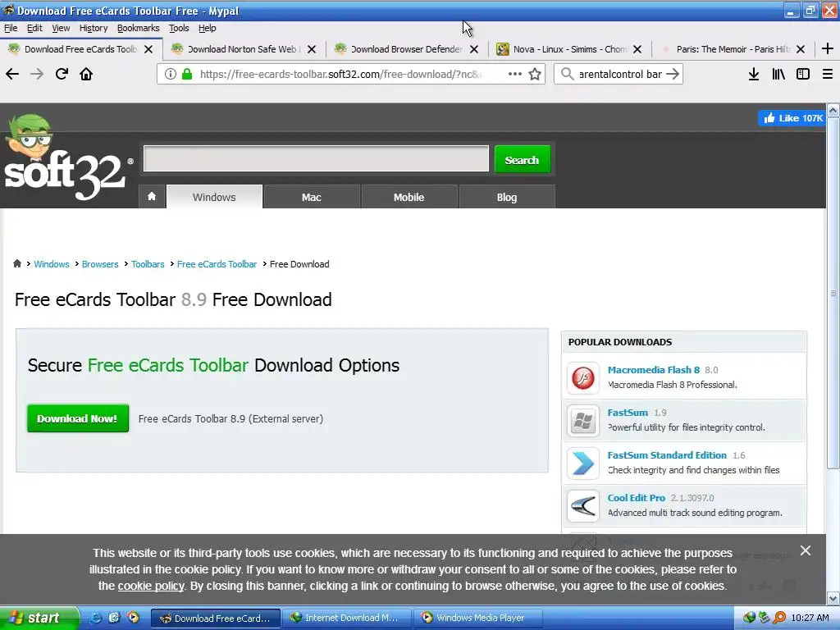Open the Help menu
Image resolution: width=840 pixels, height=630 pixels.
pyautogui.click(x=207, y=28)
